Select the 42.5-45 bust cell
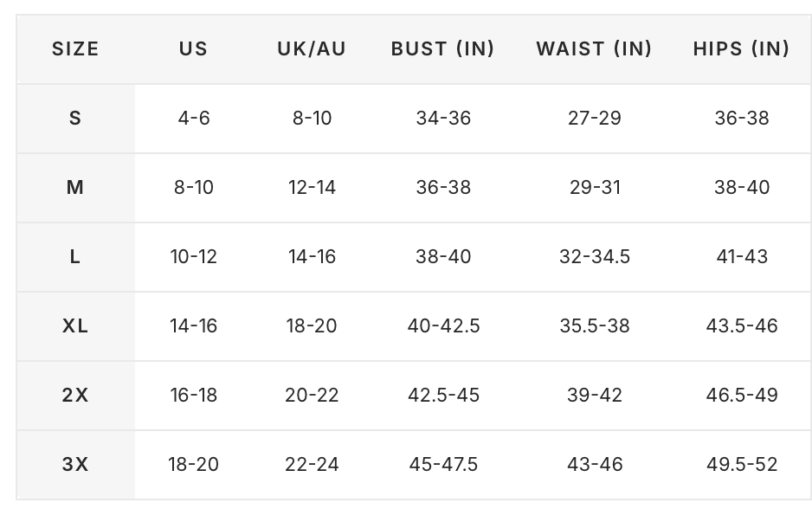This screenshot has width=812, height=509. [x=443, y=396]
